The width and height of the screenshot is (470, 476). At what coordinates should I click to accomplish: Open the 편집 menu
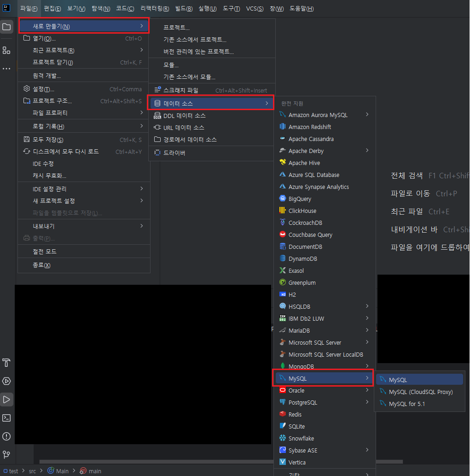coord(52,8)
